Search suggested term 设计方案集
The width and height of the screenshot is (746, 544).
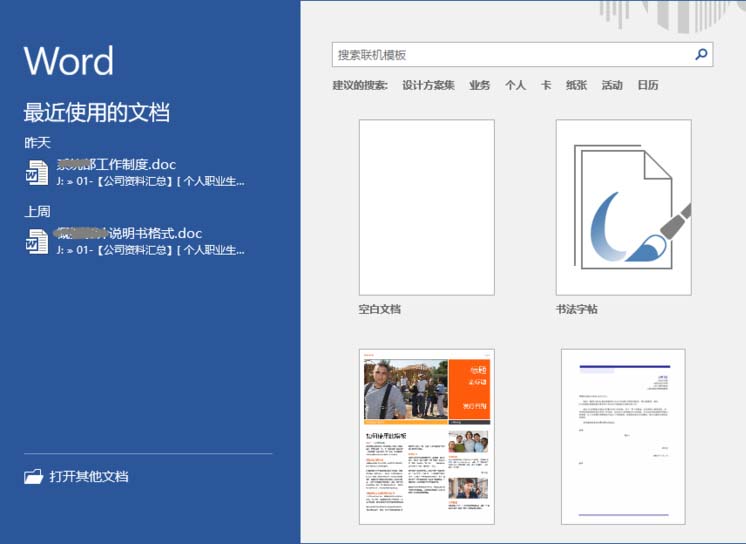(428, 85)
